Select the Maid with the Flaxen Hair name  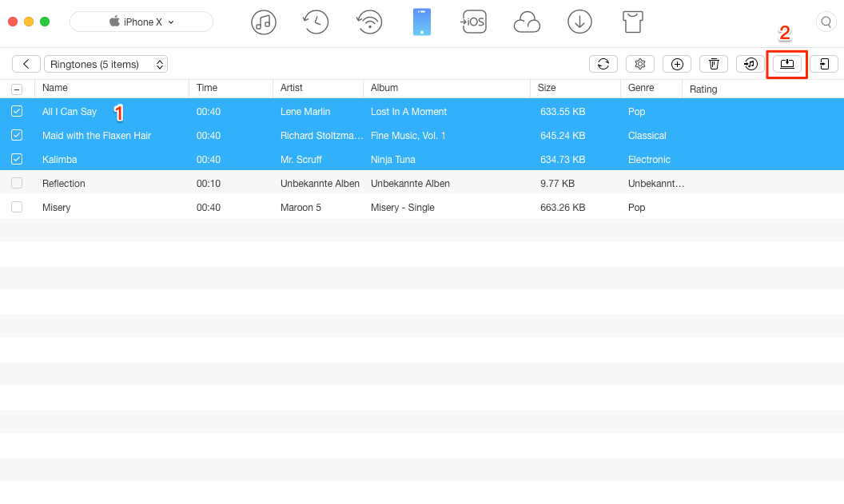pyautogui.click(x=97, y=136)
